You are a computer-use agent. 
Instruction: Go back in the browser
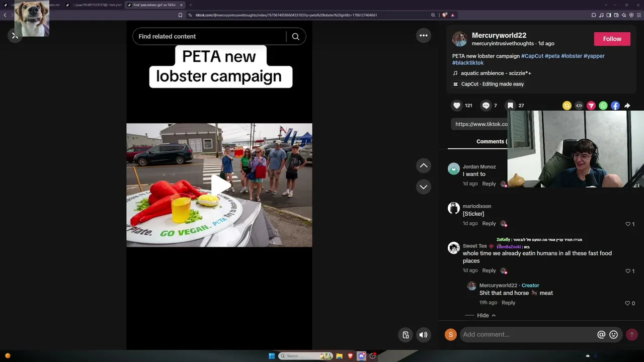pos(5,15)
